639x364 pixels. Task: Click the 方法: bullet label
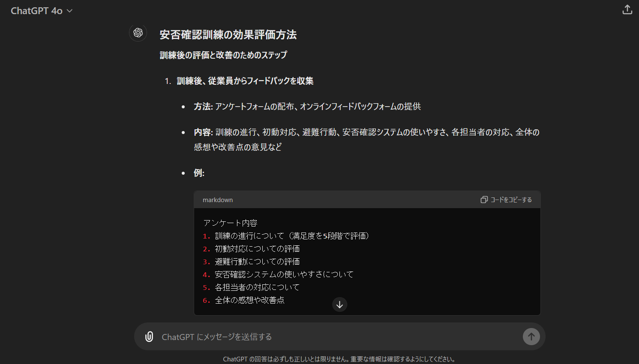[203, 107]
